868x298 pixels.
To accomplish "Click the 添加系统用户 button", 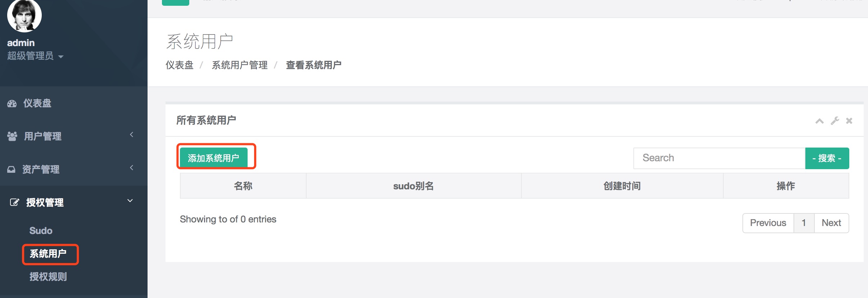I will pyautogui.click(x=214, y=158).
